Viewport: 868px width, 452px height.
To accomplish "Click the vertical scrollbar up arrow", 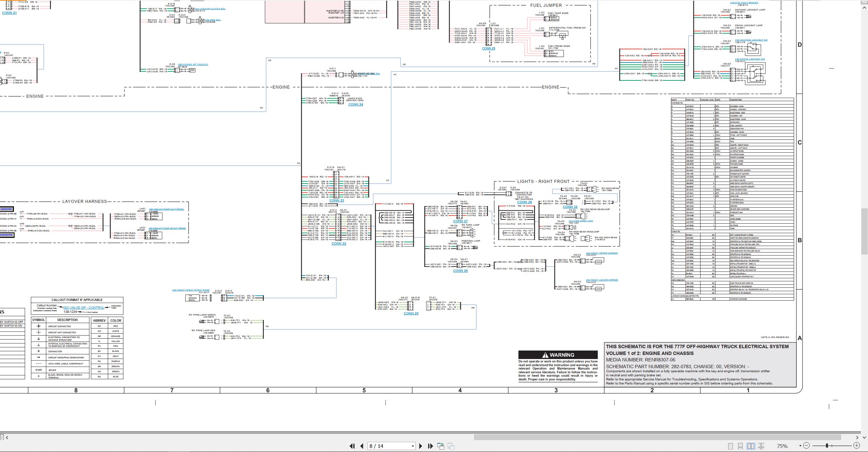I will tap(864, 7).
